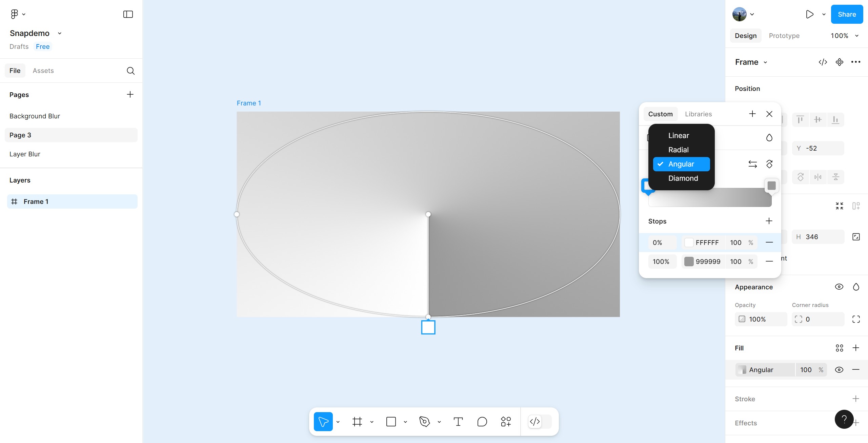Remove the Angular fill

coord(856,369)
